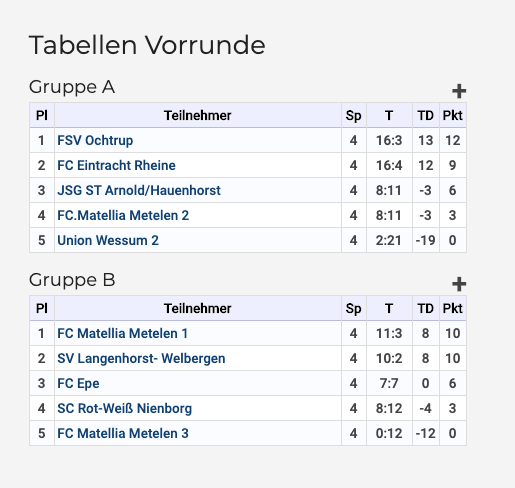Click Teilnehmer header in Gruppe A
This screenshot has width=515, height=488.
[198, 116]
